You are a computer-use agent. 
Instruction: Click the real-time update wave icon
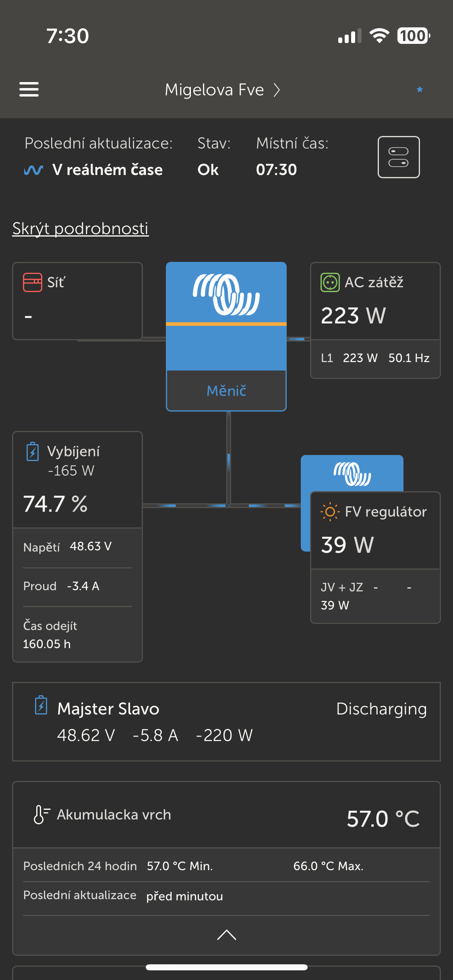33,170
